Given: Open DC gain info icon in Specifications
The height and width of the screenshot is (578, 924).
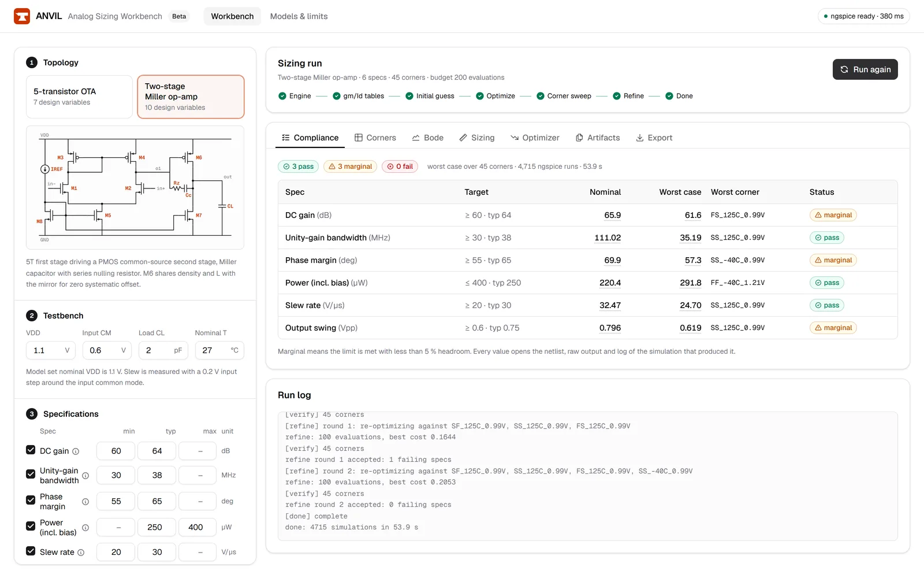Looking at the screenshot, I should pos(76,451).
